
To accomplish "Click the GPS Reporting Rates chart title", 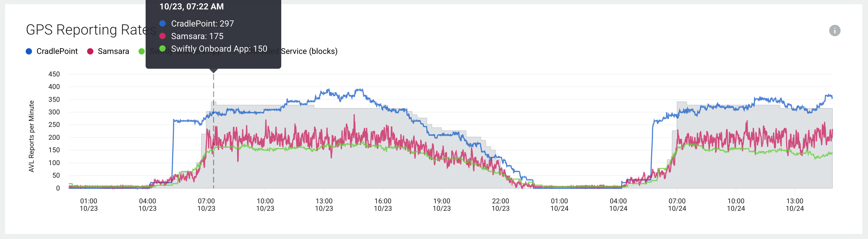I will [x=86, y=30].
